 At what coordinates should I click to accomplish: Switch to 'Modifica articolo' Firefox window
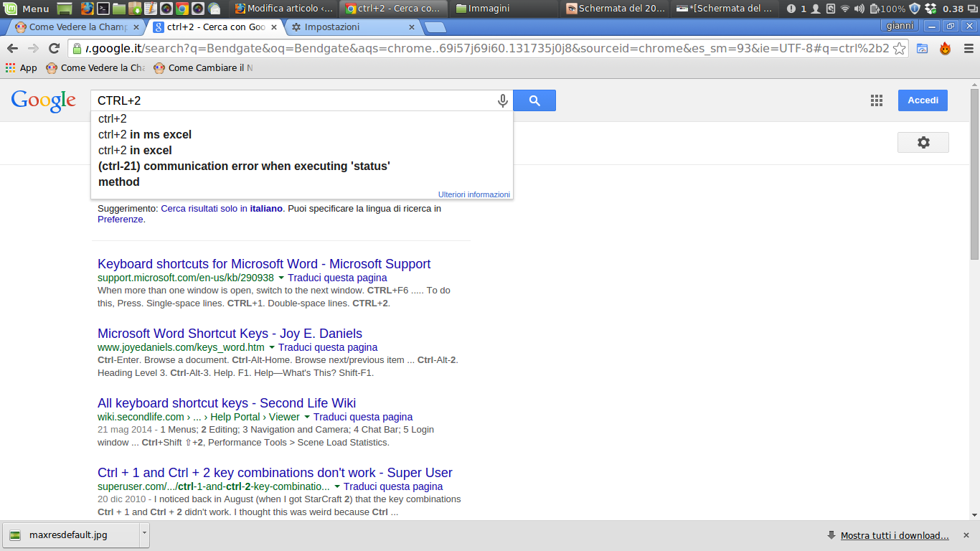pos(284,9)
